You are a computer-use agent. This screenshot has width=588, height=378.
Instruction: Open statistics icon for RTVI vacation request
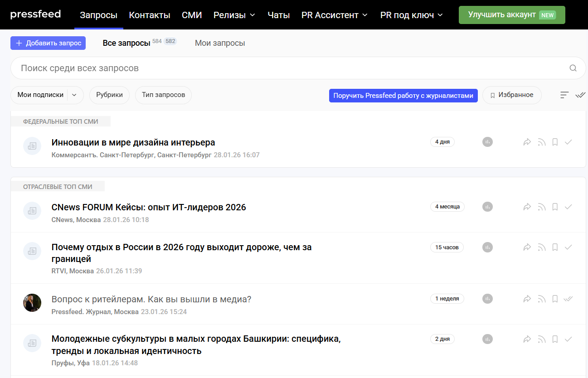click(x=487, y=247)
